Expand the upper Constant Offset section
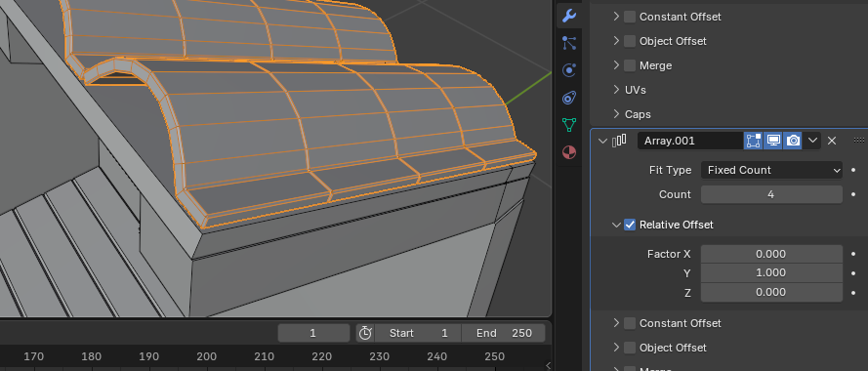Viewport: 868px width, 371px height. click(x=616, y=17)
